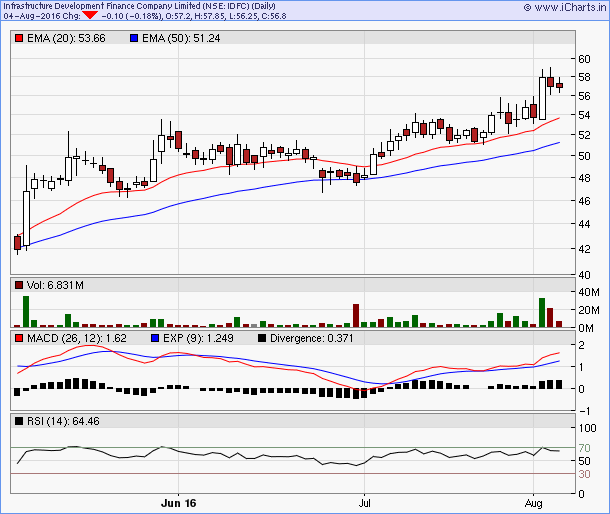The image size is (610, 514).
Task: Click the 46 price axis label
Action: [584, 201]
